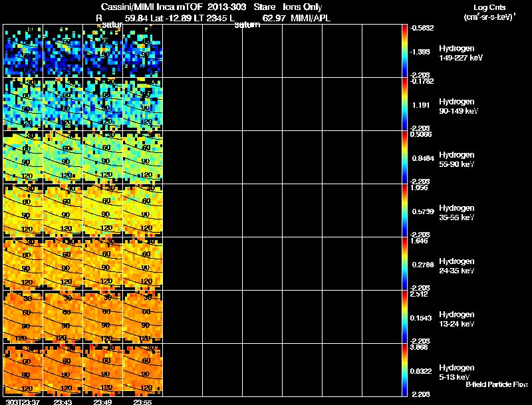
Task: Click the 5-13 keV hydrogen color bar
Action: (405, 370)
